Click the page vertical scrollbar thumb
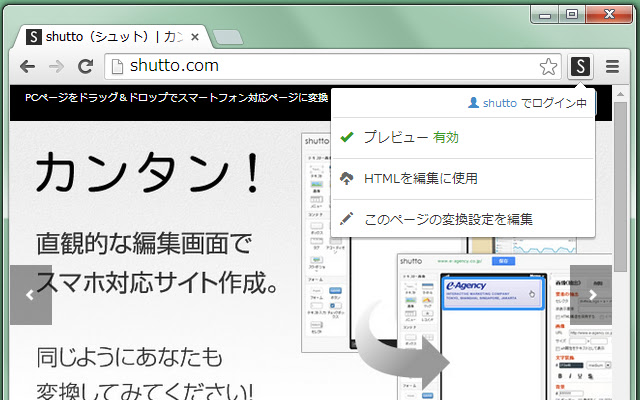Viewport: 640px width, 400px height. pos(620,187)
